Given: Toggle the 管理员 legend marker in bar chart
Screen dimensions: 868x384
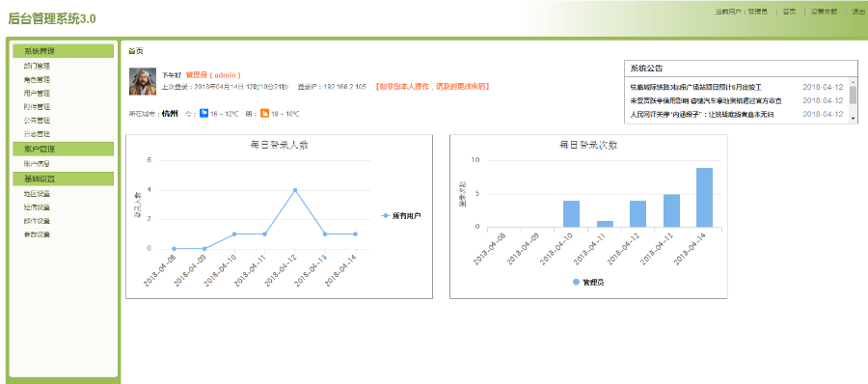Looking at the screenshot, I should (577, 282).
